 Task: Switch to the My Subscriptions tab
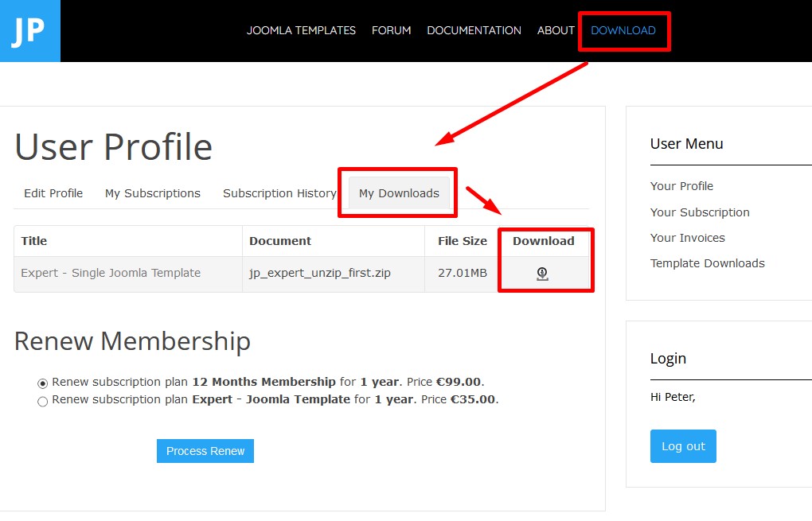point(153,193)
